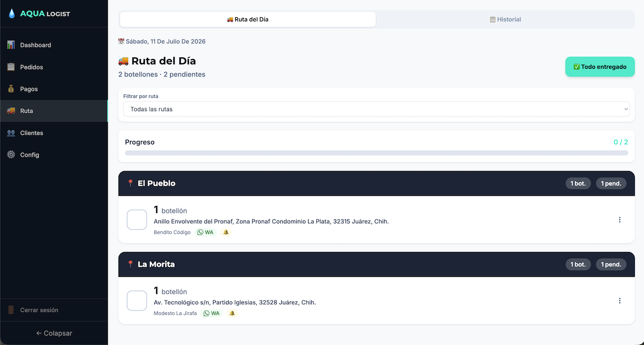Viewport: 644px width, 345px height.
Task: Click the La Morita 1 pend. badge
Action: click(x=611, y=265)
